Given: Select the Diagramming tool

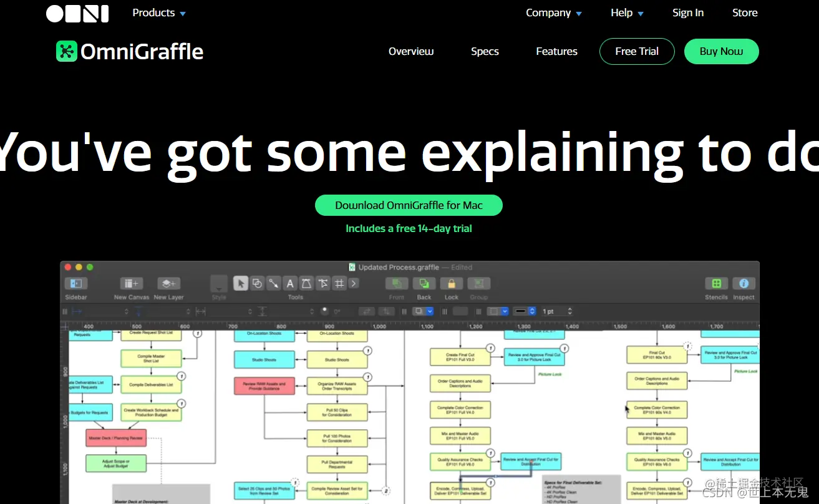Looking at the screenshot, I should tap(322, 283).
